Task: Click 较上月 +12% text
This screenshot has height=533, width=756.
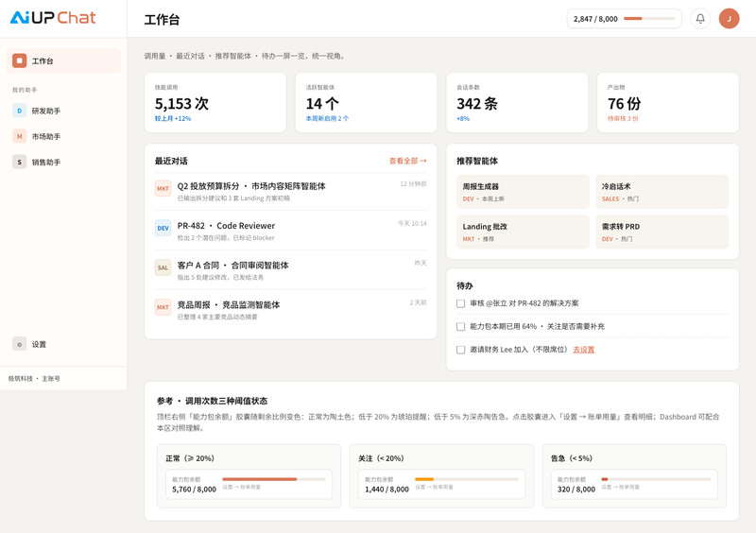Action: click(x=173, y=119)
